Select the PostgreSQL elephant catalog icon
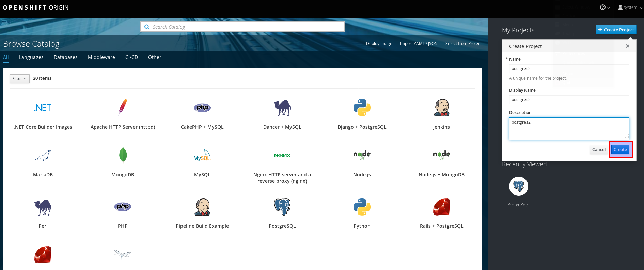 pos(282,207)
